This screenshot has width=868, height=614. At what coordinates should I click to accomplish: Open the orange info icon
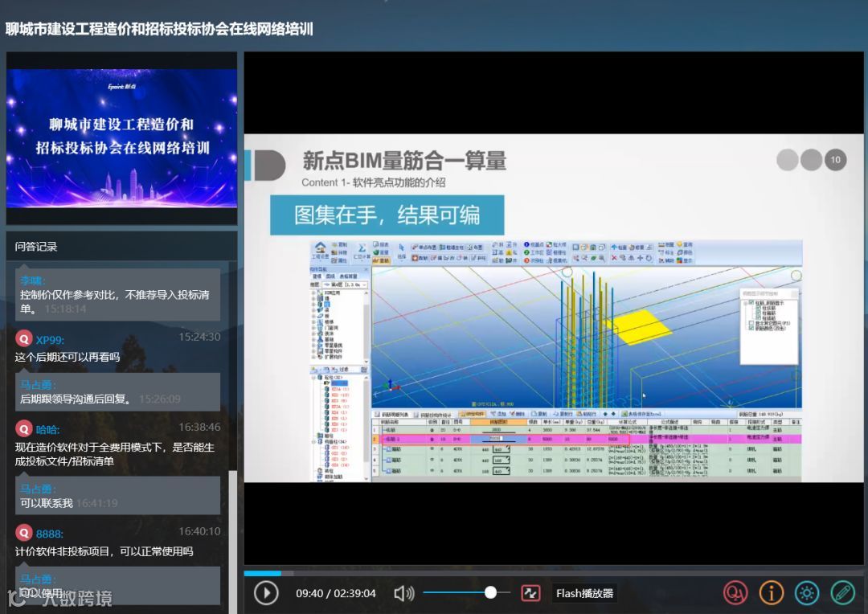[x=771, y=593]
